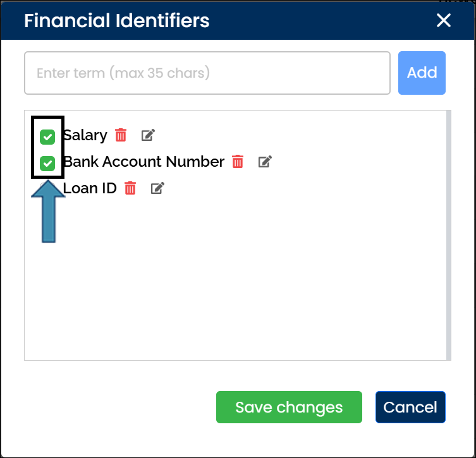Delete the Salary term

pyautogui.click(x=121, y=135)
